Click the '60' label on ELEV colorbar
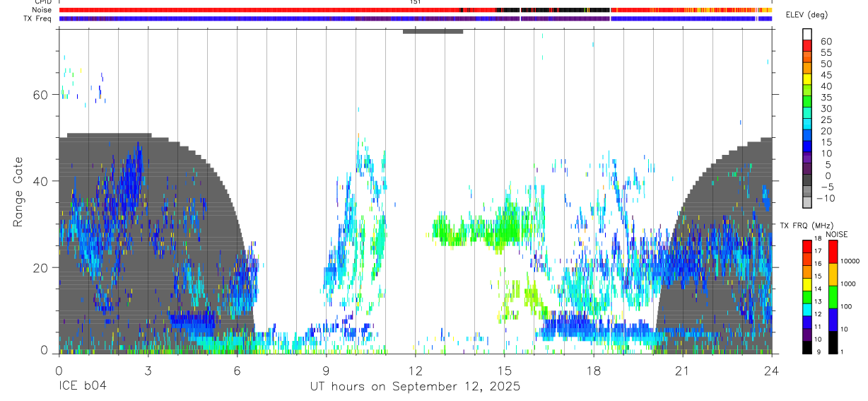Image resolution: width=868 pixels, height=401 pixels. [825, 40]
